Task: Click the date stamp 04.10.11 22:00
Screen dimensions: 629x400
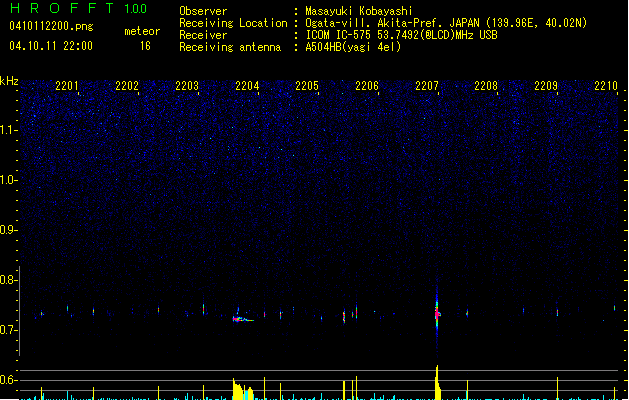Action: click(51, 46)
